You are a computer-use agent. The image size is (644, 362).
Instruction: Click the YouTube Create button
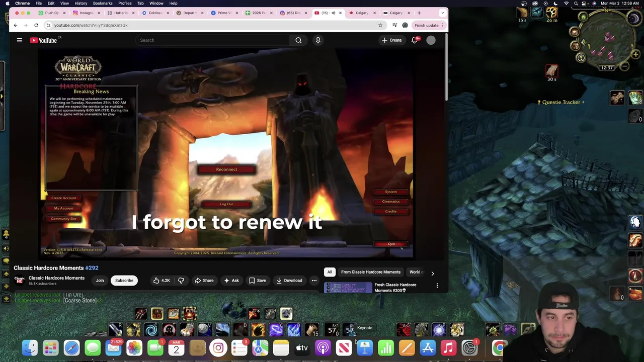[x=392, y=40]
